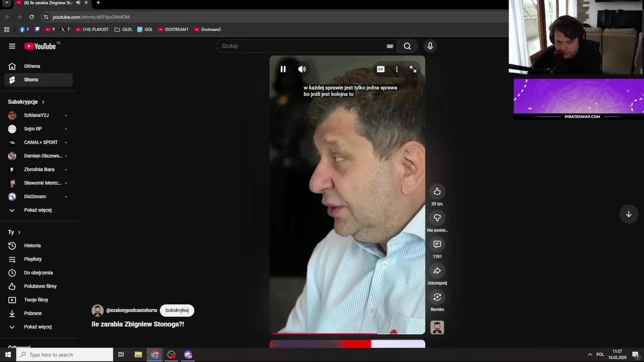Expand the Ty section chevron
The image size is (644, 362).
point(19,232)
